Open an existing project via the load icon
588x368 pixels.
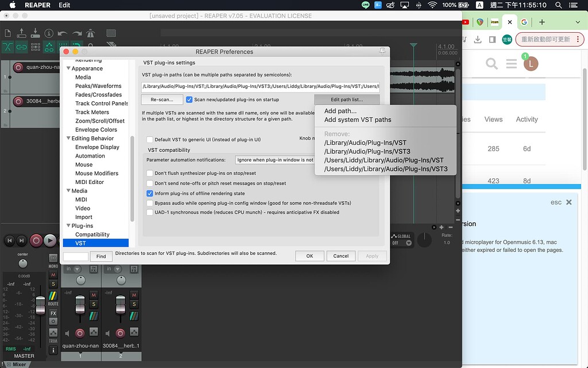[21, 33]
